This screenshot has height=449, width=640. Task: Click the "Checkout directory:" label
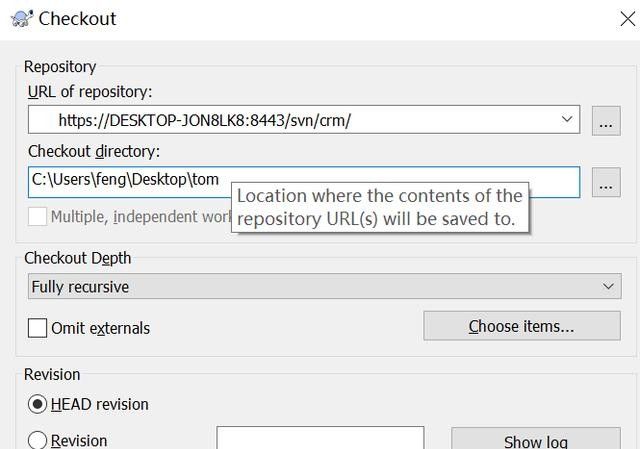click(94, 151)
